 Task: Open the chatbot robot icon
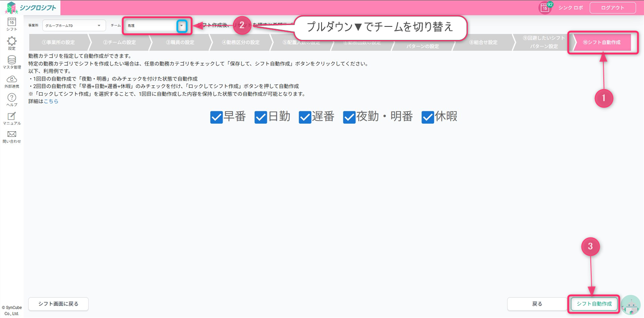pyautogui.click(x=631, y=305)
